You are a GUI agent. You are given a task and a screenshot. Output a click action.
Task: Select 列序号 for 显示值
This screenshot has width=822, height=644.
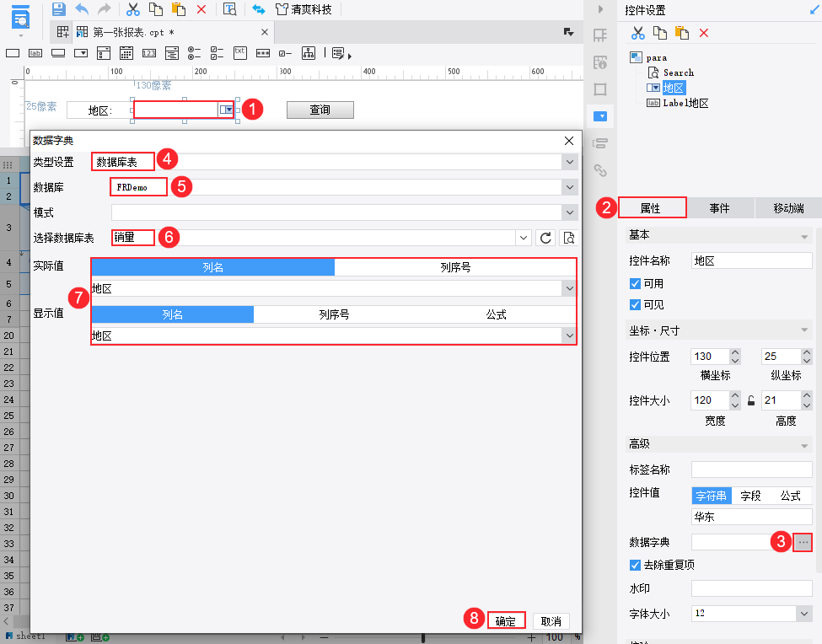click(334, 314)
